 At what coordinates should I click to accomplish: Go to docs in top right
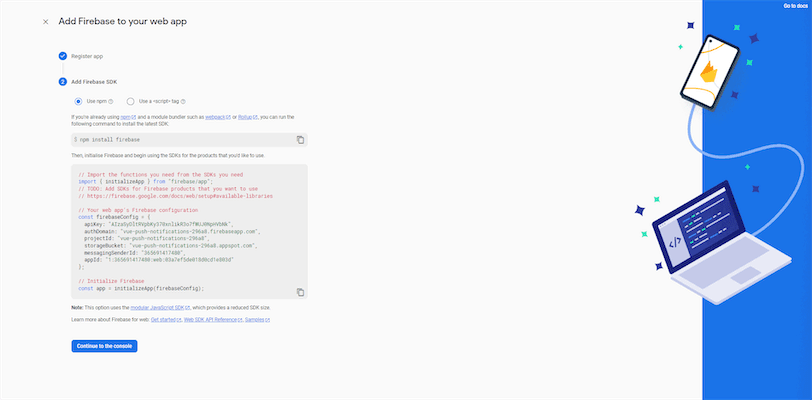[x=795, y=6]
